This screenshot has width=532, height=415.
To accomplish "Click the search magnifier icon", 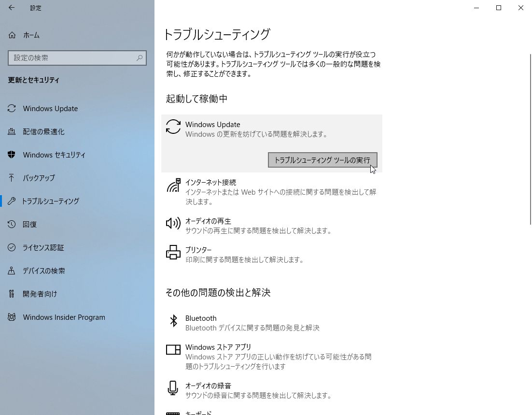I will tap(140, 58).
